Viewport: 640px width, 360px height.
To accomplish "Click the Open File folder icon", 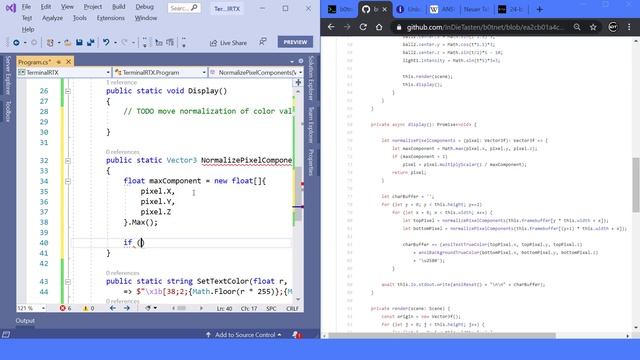I will (x=67, y=42).
